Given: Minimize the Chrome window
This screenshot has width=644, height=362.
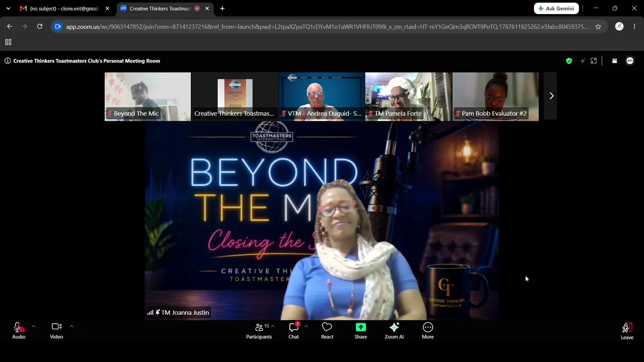Looking at the screenshot, I should (x=596, y=9).
